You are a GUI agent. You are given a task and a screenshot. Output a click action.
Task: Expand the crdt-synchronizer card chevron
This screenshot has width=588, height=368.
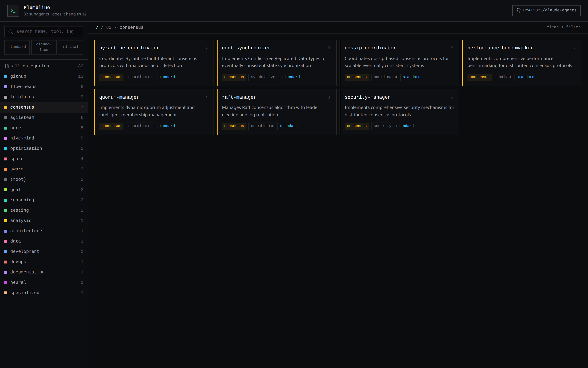coord(329,48)
